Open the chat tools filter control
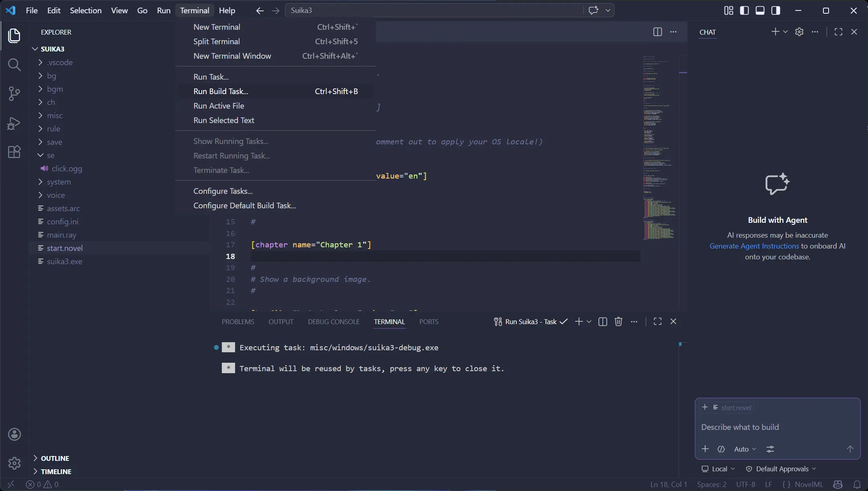The image size is (868, 491). (x=770, y=449)
